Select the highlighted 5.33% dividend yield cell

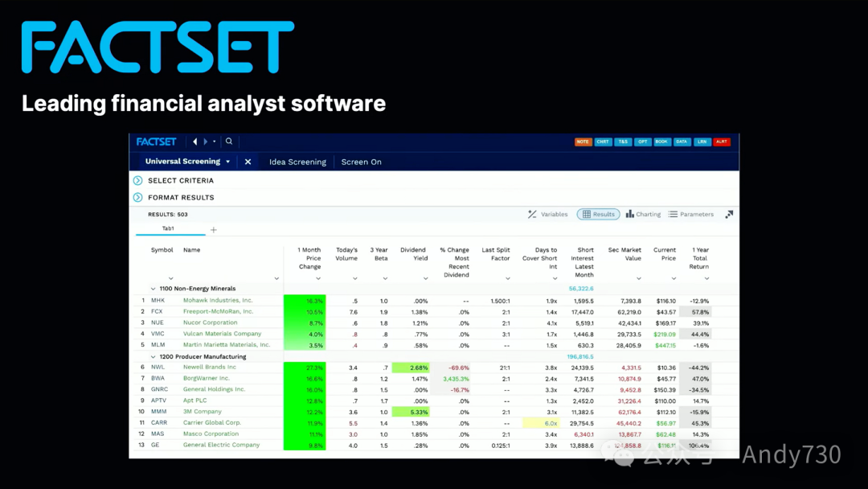(x=411, y=412)
